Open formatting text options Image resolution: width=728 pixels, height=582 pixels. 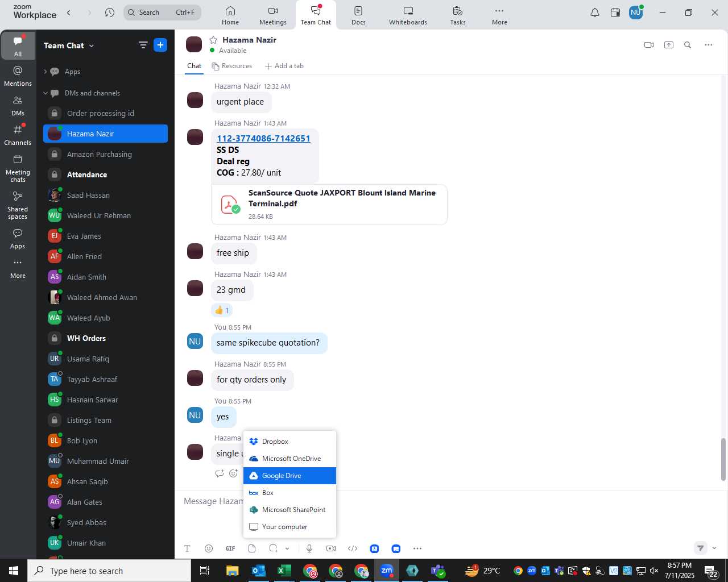point(187,548)
